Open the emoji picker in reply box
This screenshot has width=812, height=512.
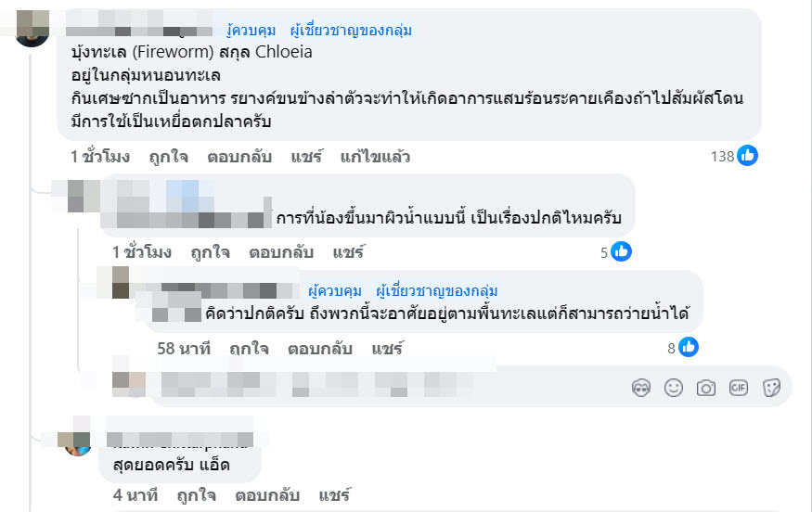click(674, 388)
